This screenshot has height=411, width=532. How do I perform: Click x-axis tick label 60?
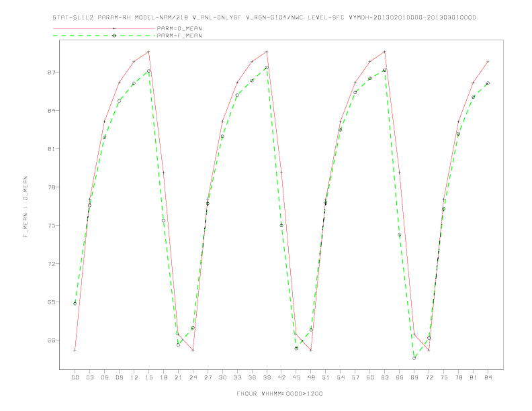[x=370, y=377]
